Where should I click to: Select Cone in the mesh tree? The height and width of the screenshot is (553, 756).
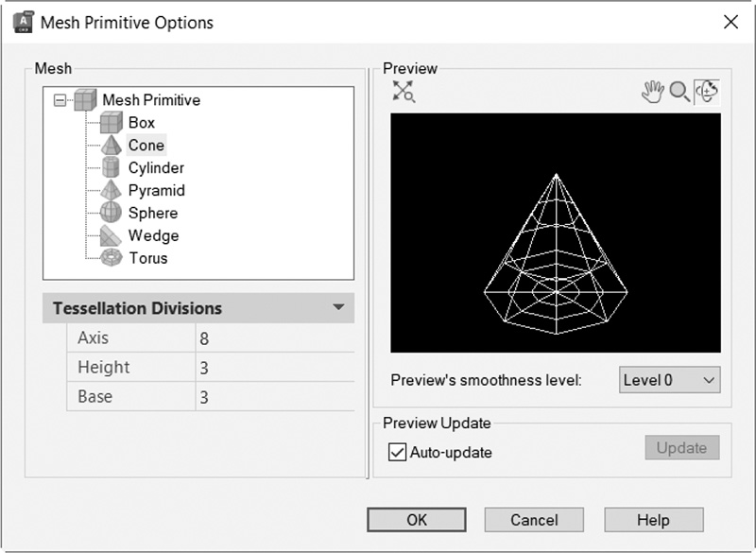(146, 146)
